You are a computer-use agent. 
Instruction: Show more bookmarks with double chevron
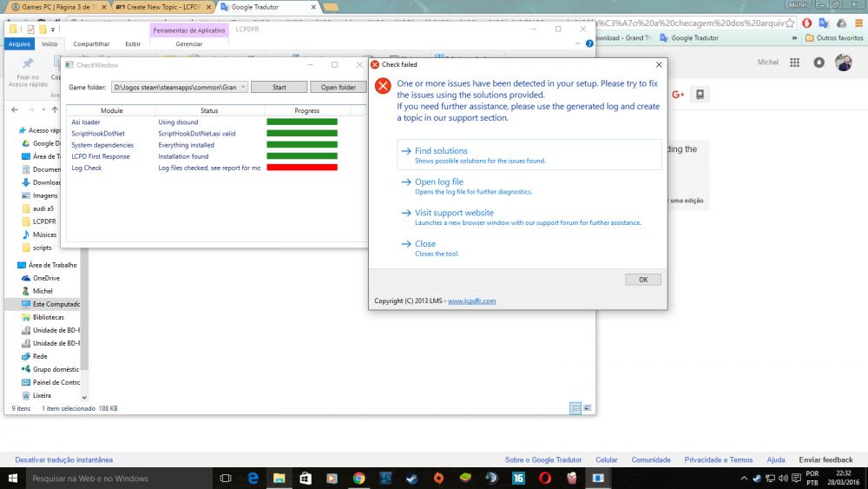(x=794, y=38)
